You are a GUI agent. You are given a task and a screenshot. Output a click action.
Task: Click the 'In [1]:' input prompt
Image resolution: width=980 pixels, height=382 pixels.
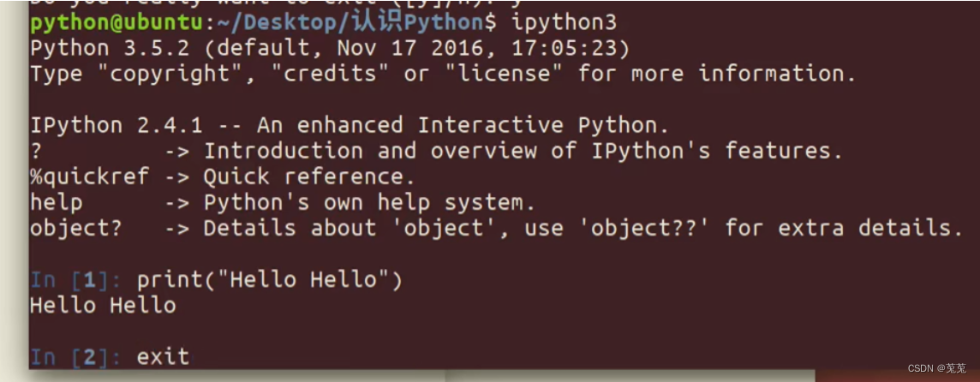(x=77, y=279)
